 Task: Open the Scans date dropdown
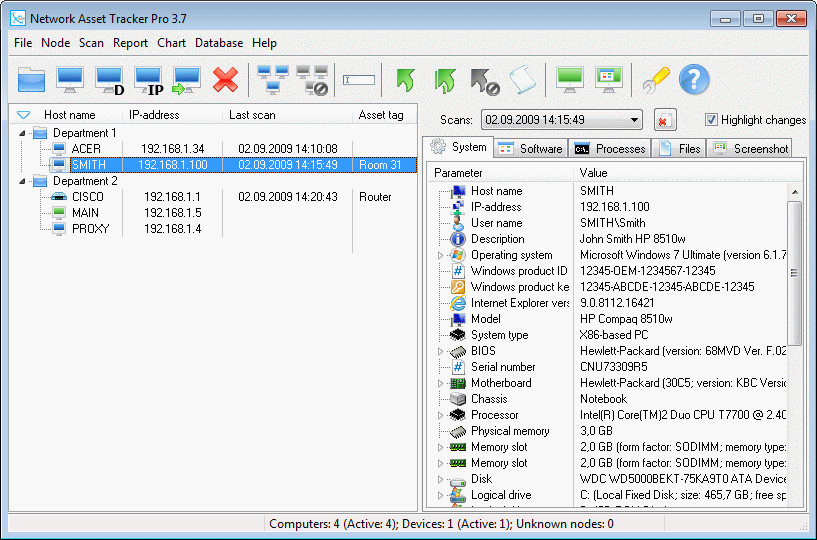(x=634, y=120)
